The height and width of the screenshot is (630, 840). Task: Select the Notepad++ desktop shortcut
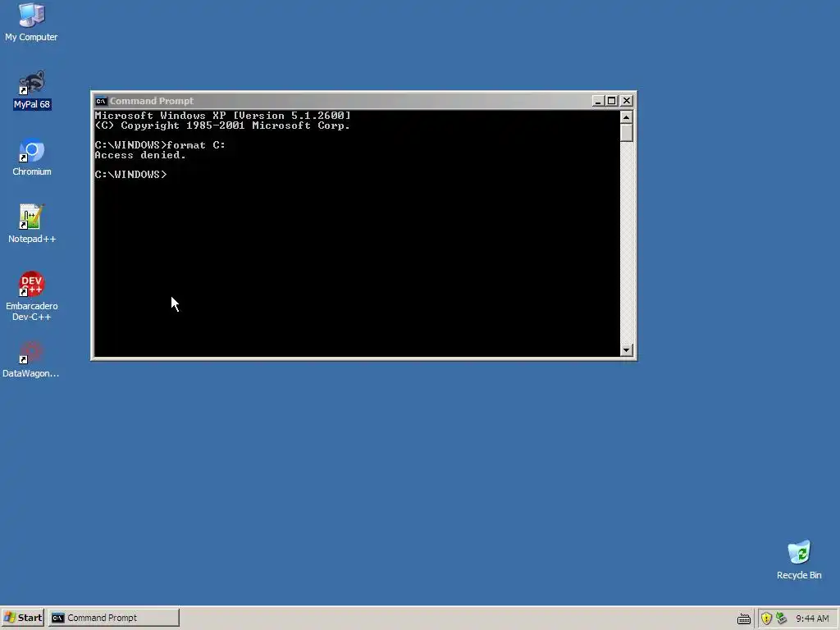point(32,224)
